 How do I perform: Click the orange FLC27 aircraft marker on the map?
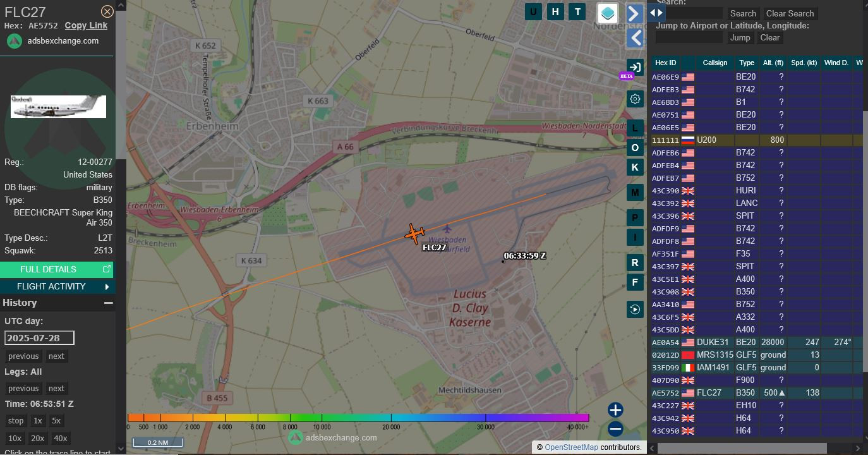click(x=414, y=234)
